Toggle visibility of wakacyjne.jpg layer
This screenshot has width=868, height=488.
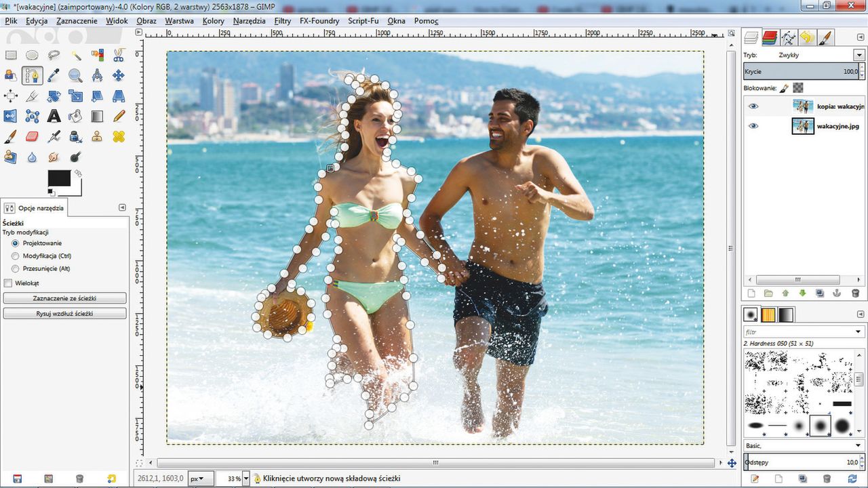(x=753, y=126)
